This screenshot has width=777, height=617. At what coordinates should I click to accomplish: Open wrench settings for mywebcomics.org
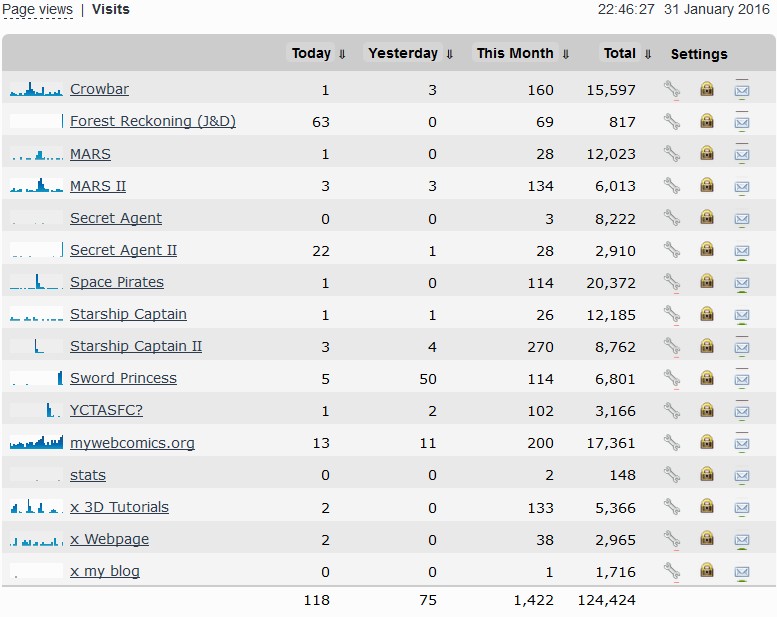tap(672, 442)
